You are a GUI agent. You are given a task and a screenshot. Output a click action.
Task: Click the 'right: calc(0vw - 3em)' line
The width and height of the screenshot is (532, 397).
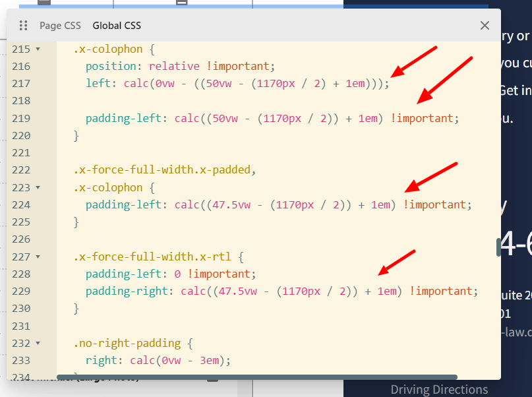pyautogui.click(x=158, y=361)
